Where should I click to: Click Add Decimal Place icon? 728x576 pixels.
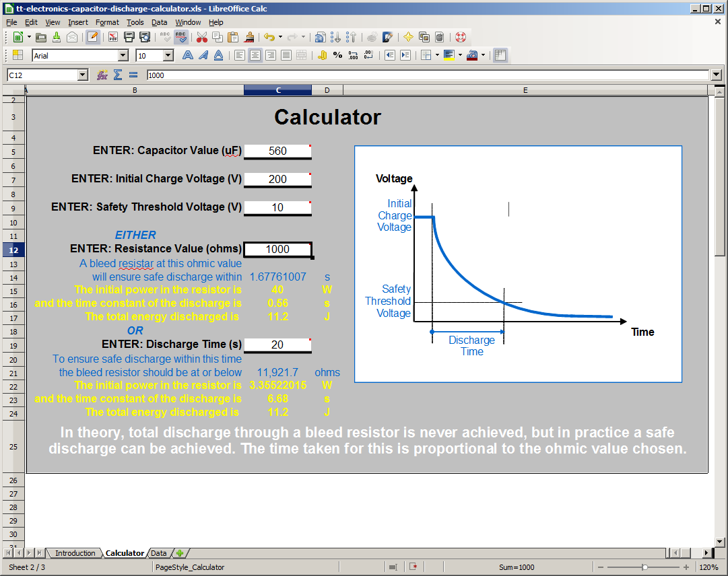[354, 55]
